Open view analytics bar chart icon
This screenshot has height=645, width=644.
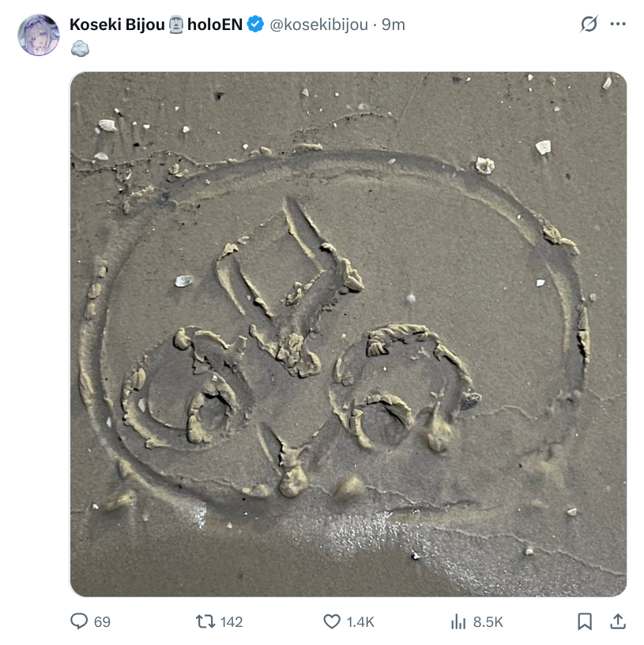(458, 621)
